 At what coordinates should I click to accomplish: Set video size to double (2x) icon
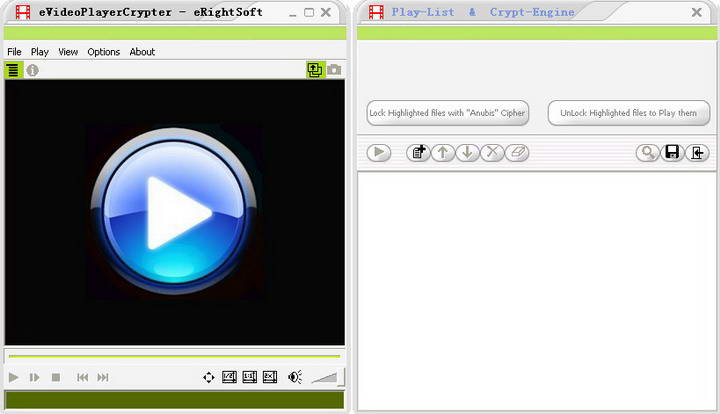coord(270,377)
